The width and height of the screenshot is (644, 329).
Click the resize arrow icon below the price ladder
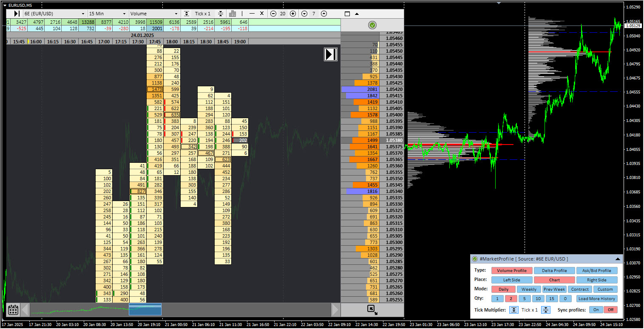tap(372, 310)
